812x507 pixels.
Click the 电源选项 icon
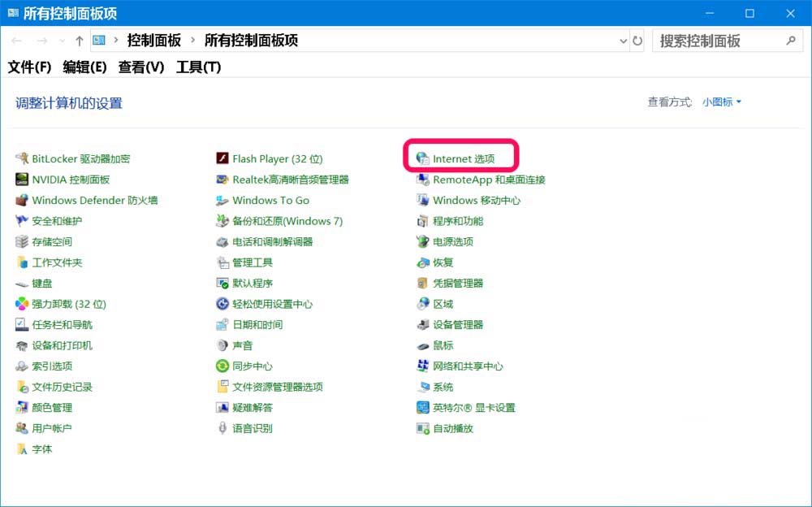422,241
